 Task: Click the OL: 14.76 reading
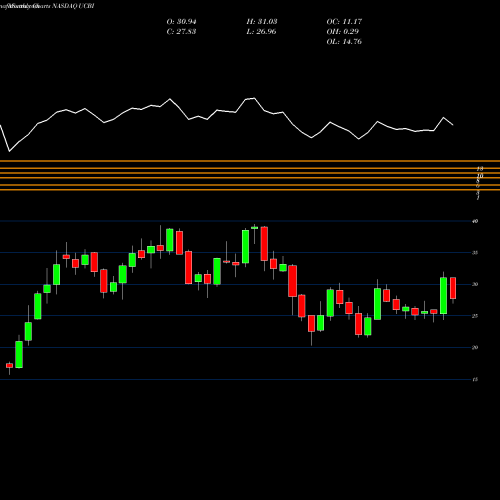pos(344,42)
